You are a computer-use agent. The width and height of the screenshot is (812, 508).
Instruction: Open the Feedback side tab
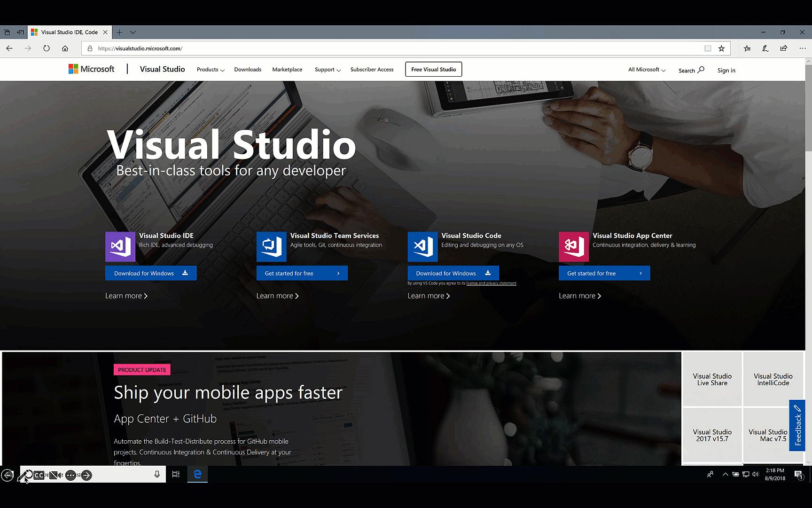tap(797, 425)
